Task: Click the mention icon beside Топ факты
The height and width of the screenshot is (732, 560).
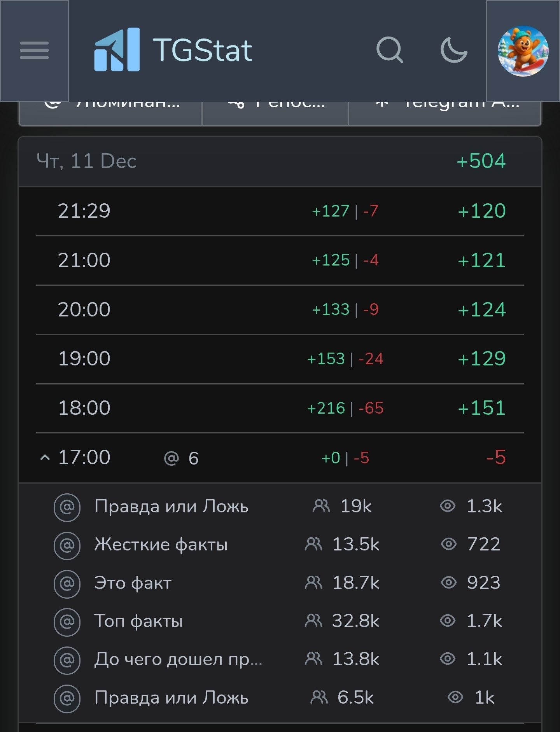Action: pos(67,621)
